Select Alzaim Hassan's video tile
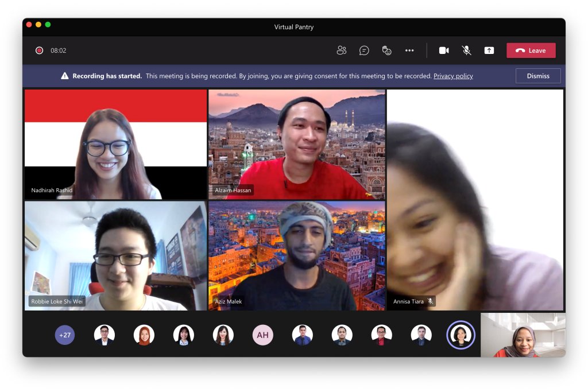Screen dimensions: 588x392 [x=297, y=144]
